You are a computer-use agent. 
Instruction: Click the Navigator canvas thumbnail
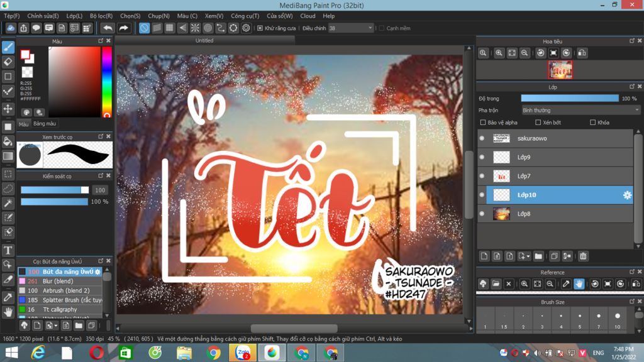(x=560, y=70)
